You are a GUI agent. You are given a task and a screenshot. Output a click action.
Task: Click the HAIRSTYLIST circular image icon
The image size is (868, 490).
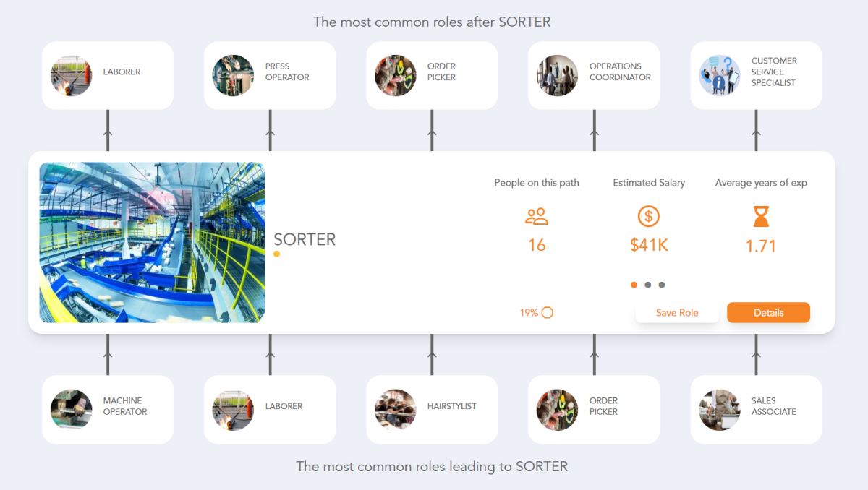(395, 410)
